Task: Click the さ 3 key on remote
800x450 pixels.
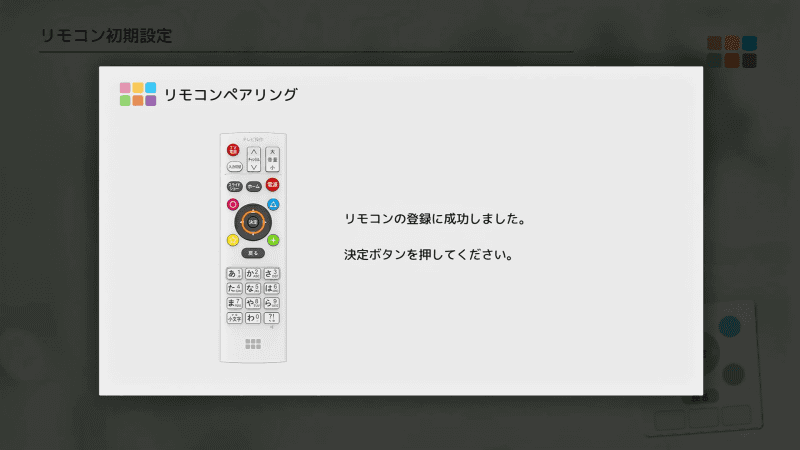Action: click(271, 273)
